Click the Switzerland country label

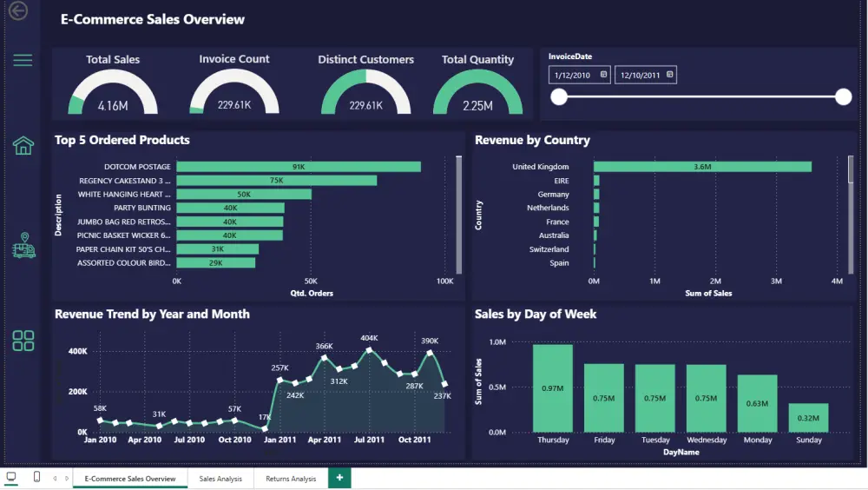tap(549, 249)
